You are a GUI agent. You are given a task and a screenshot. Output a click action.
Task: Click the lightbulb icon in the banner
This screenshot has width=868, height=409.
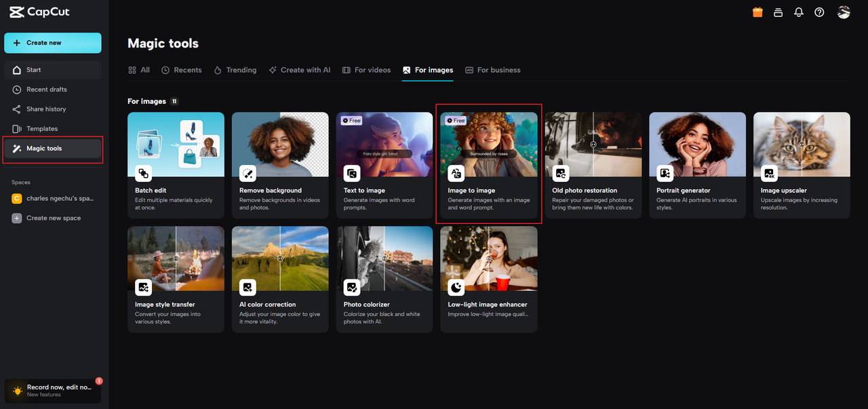16,391
